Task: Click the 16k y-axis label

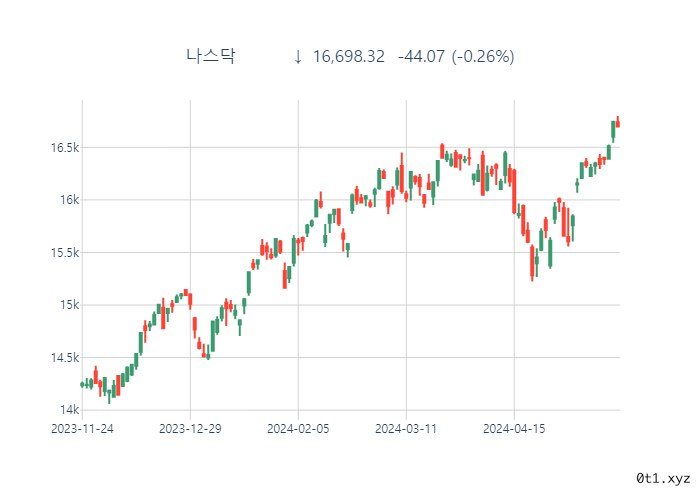Action: pos(70,200)
